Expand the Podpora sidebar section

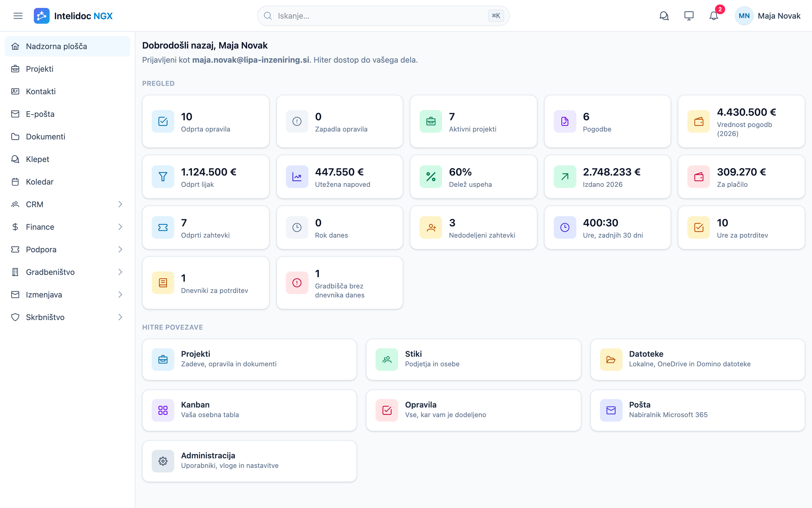coord(67,249)
